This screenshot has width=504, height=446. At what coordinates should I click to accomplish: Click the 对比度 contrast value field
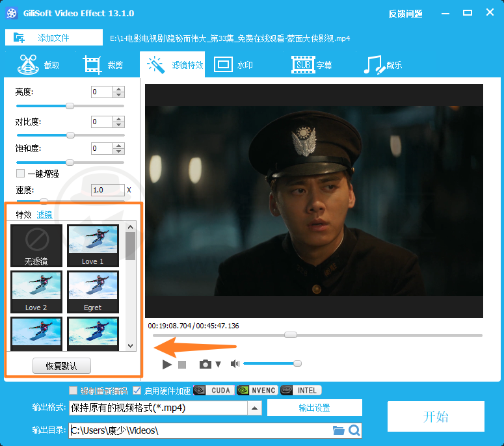pos(102,122)
